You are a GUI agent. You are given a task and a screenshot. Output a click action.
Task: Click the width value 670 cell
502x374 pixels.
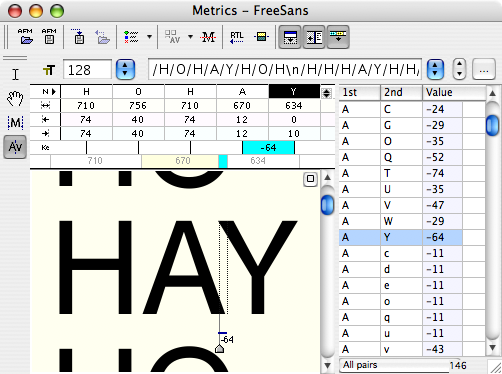click(x=242, y=106)
